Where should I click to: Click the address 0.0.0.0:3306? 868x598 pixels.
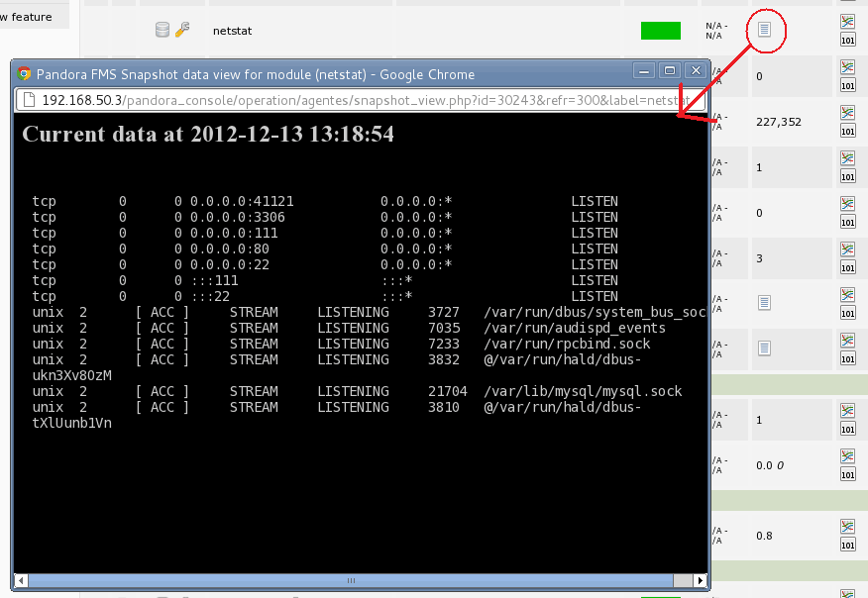click(238, 218)
